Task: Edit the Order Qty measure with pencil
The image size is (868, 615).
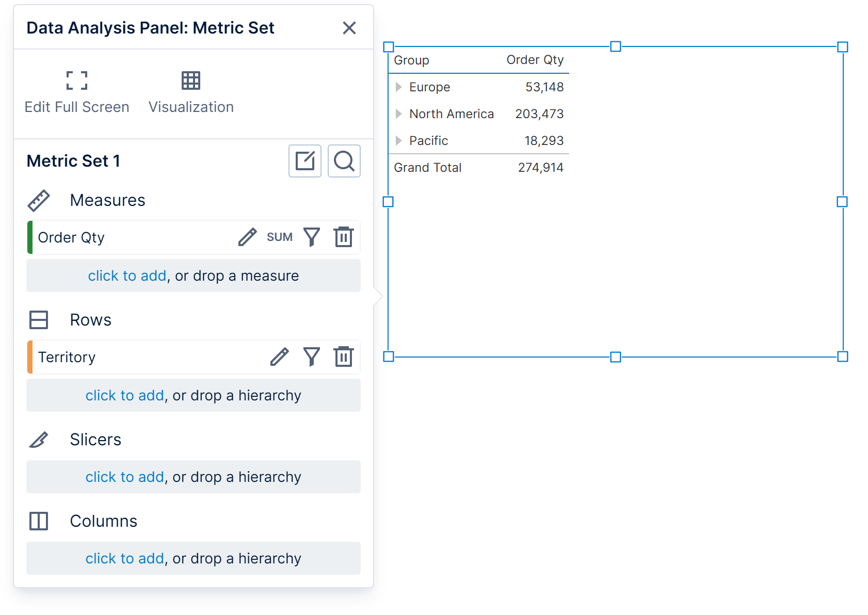Action: [247, 237]
